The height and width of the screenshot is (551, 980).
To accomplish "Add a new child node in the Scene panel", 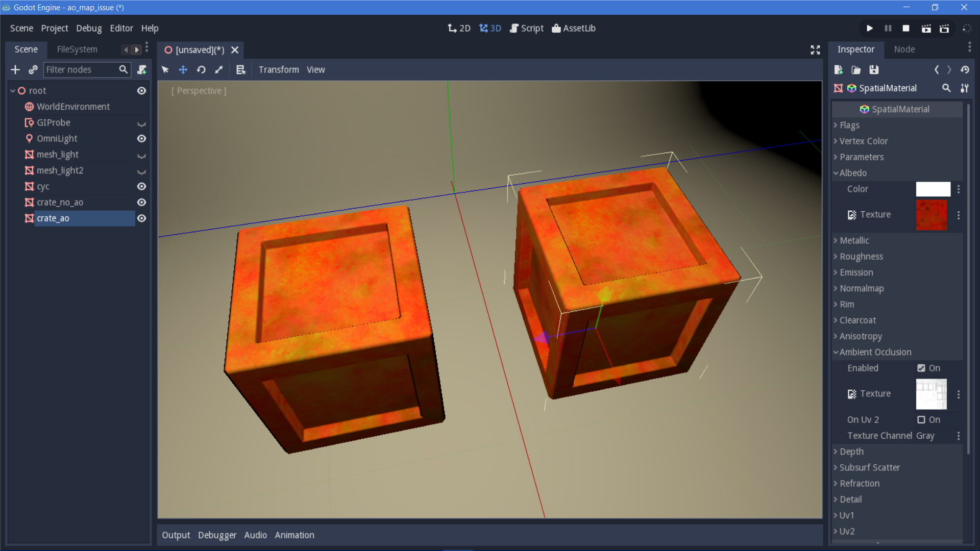I will tap(15, 69).
